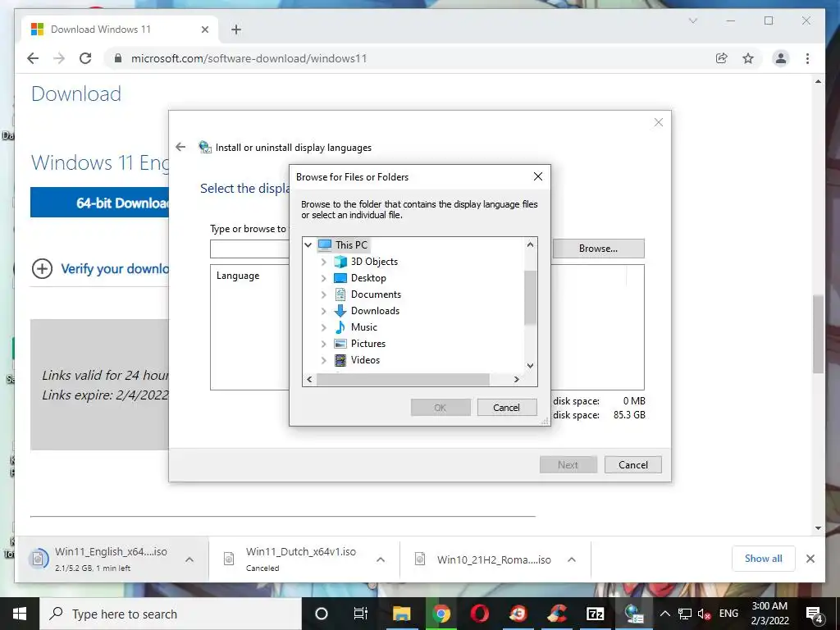The image size is (840, 630).
Task: Click the Cancel button in Browse dialog
Action: tap(506, 408)
